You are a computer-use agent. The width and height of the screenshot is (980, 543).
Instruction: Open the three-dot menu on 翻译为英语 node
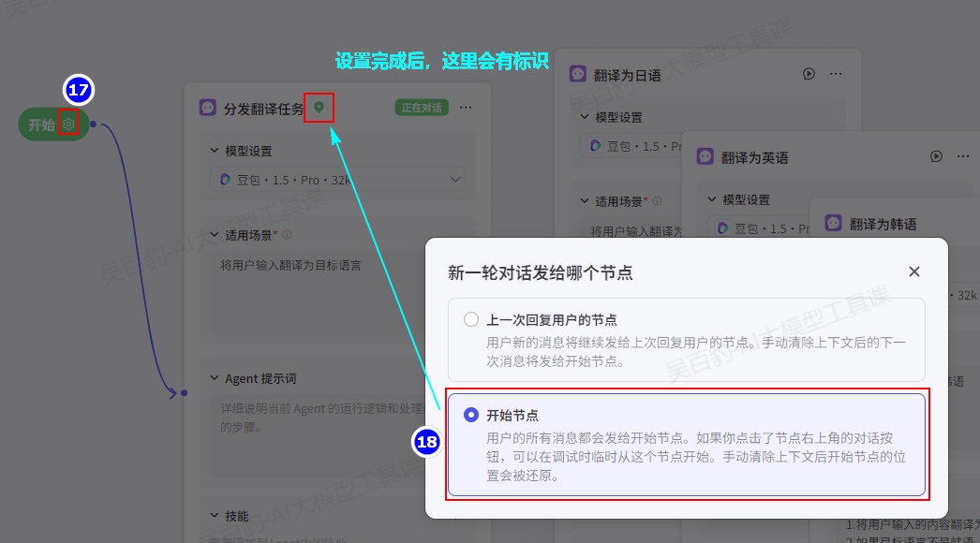pos(962,156)
